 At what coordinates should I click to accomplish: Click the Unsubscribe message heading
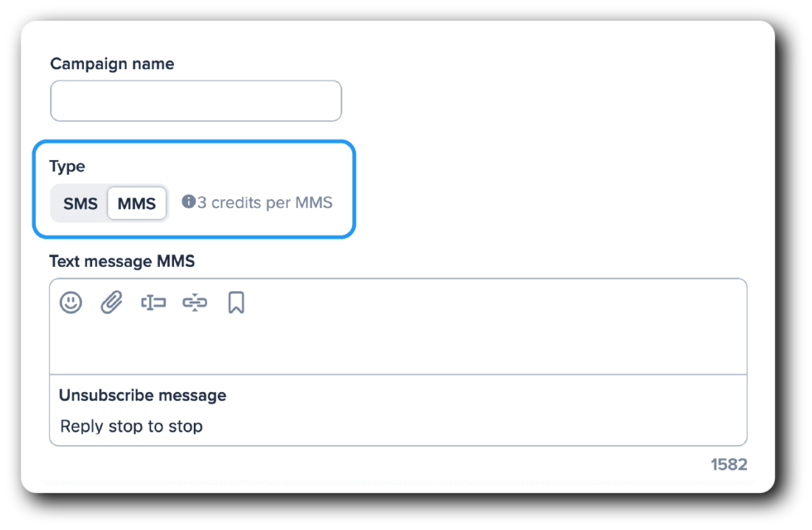tap(141, 395)
